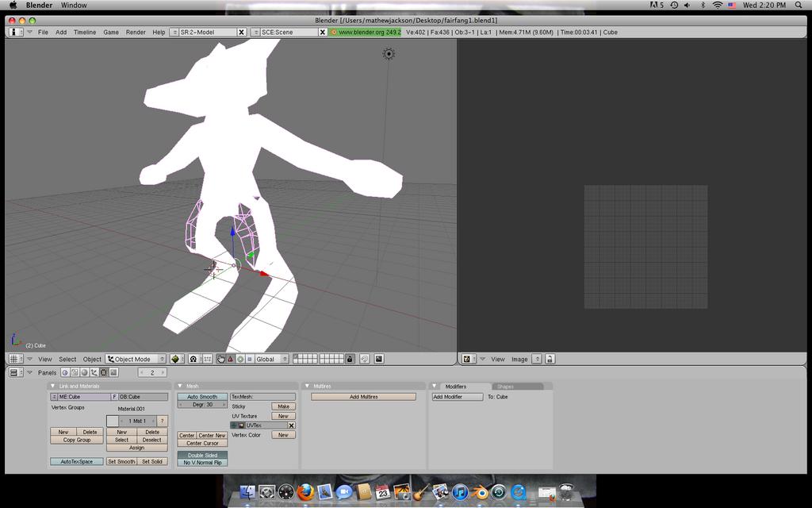Switch to Object context in Panels header
Viewport: 812px width, 508px height.
tap(94, 372)
